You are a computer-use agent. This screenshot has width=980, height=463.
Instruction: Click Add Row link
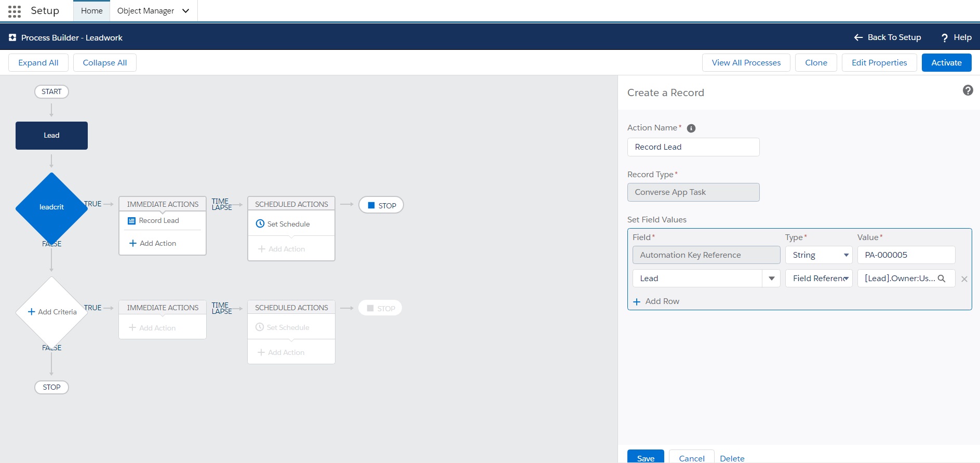click(x=662, y=301)
